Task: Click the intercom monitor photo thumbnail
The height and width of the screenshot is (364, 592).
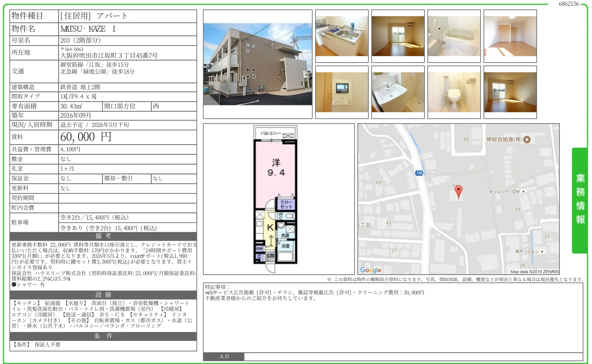Action: click(x=341, y=92)
